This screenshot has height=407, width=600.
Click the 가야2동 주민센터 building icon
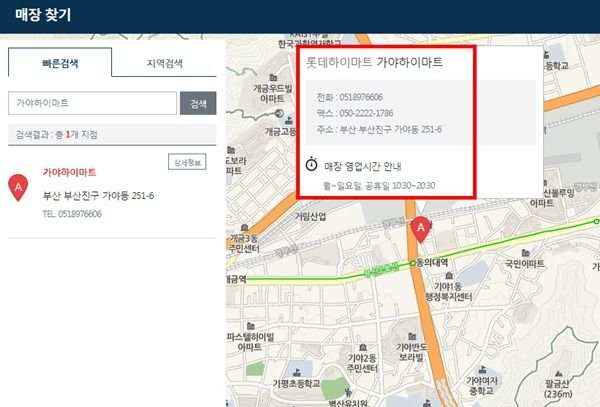tap(362, 347)
